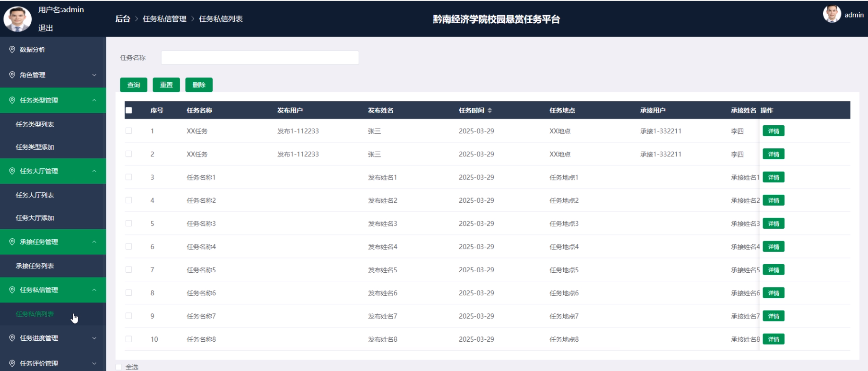The width and height of the screenshot is (868, 371).
Task: Click the admin avatar at top right
Action: 832,14
